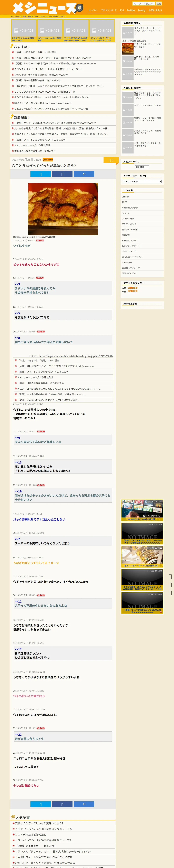Click bottom Facebook share button
This screenshot has width=174, height=868.
coord(62,804)
